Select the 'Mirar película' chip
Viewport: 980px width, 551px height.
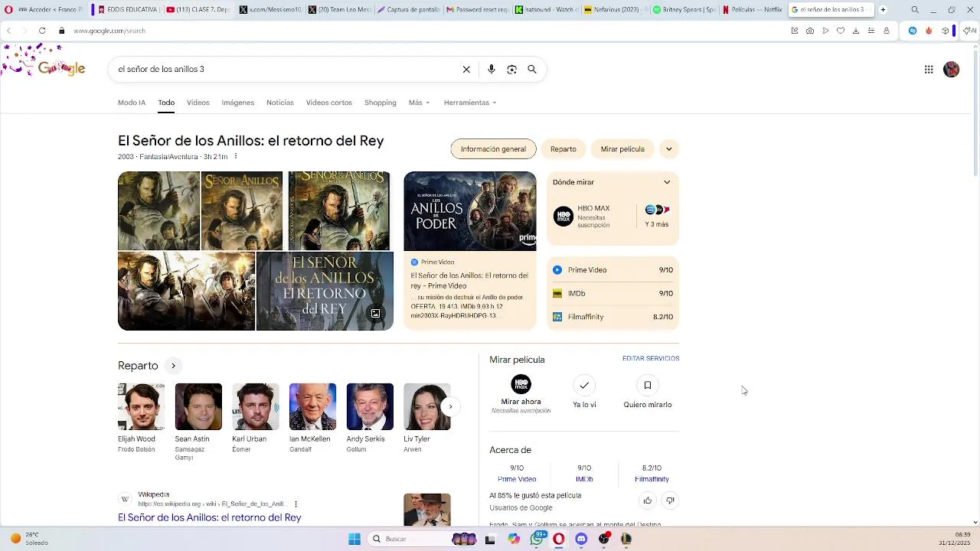point(622,149)
